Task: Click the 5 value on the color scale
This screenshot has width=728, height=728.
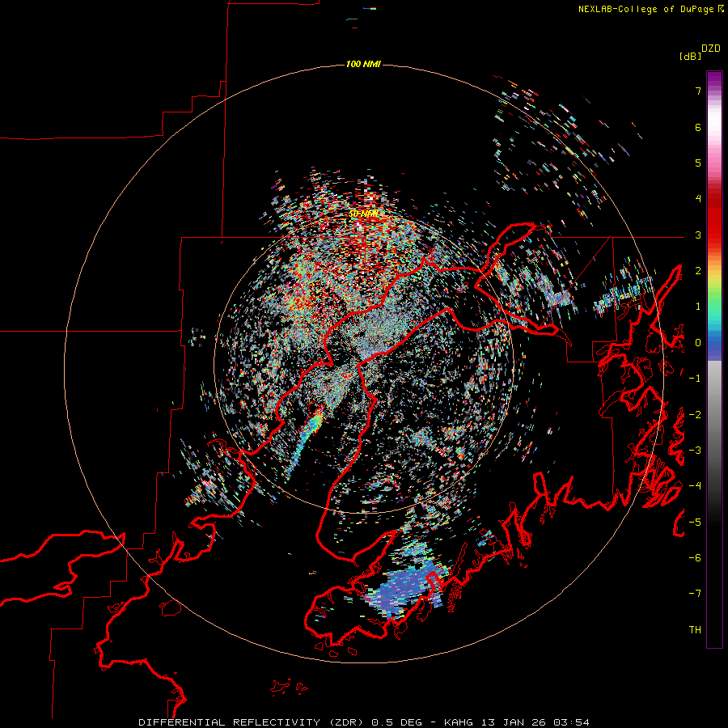Action: click(x=698, y=163)
